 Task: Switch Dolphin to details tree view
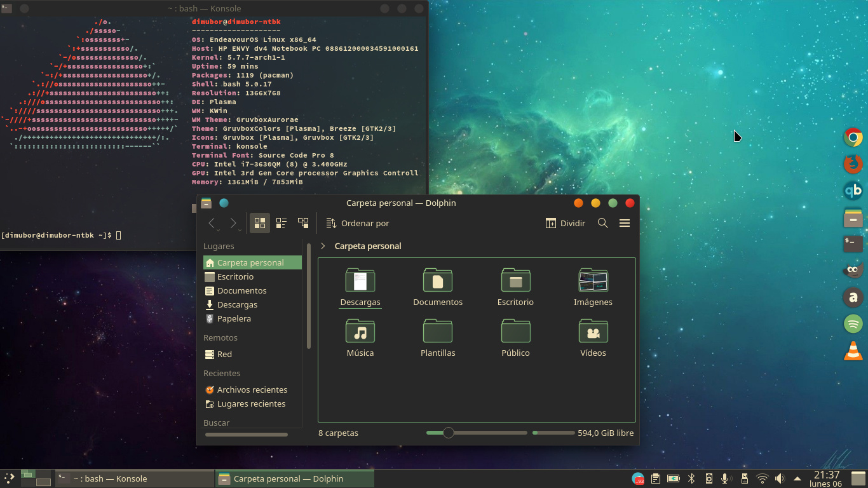click(303, 223)
